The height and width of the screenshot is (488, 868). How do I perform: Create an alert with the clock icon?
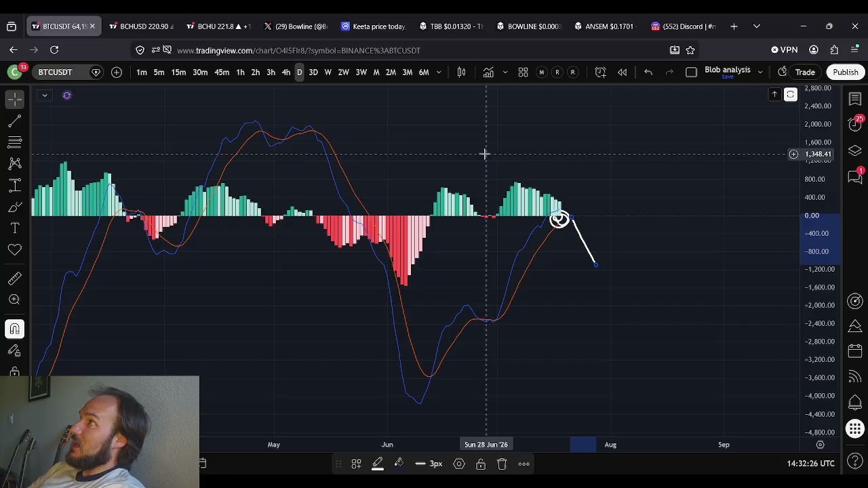click(x=600, y=73)
